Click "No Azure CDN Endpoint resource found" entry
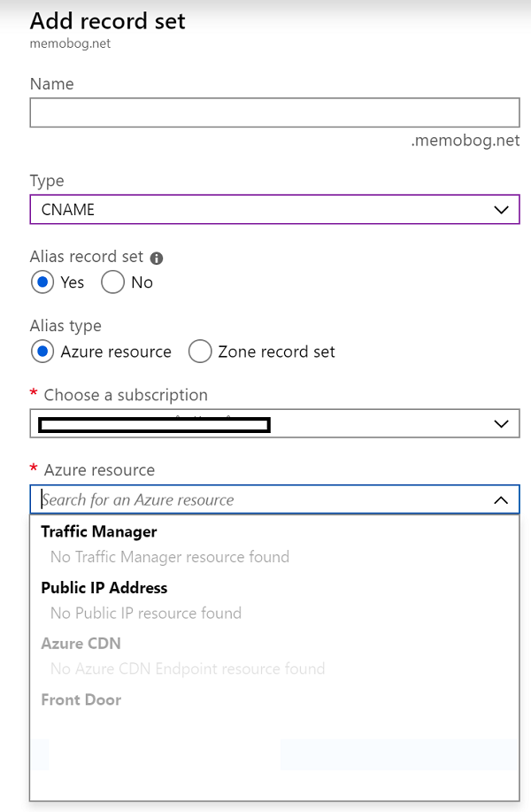The width and height of the screenshot is (531, 812). click(187, 669)
